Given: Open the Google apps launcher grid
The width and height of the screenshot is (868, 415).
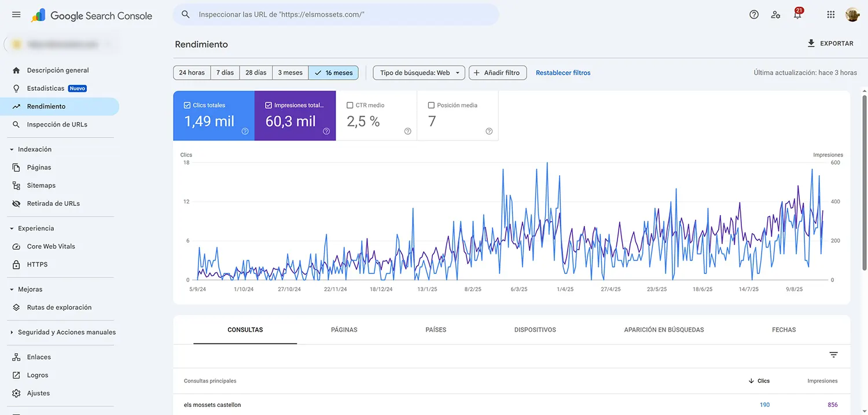Looking at the screenshot, I should 830,14.
